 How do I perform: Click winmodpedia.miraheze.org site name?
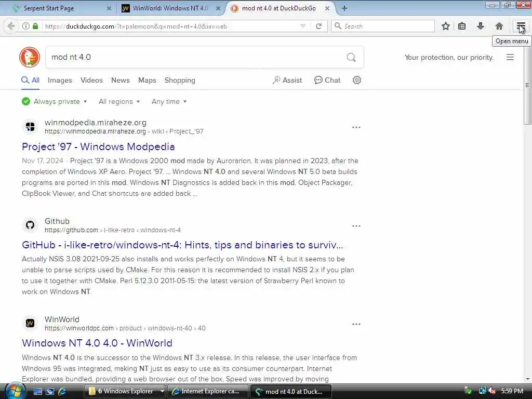pos(96,123)
